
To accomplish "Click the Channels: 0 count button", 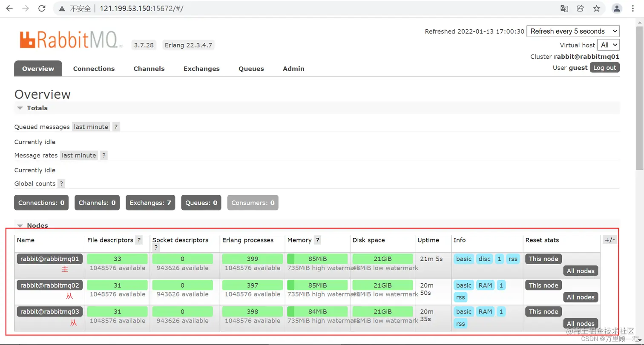I will tap(97, 203).
